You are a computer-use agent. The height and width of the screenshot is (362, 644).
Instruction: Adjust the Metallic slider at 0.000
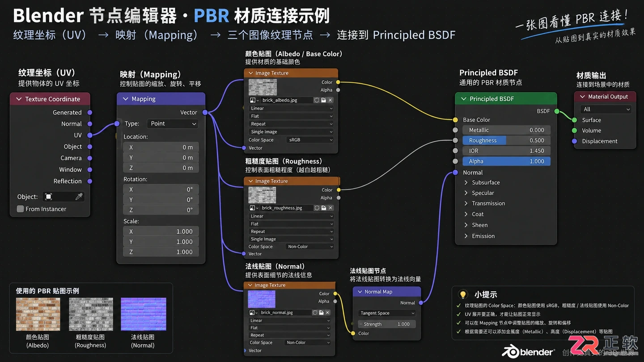click(507, 130)
